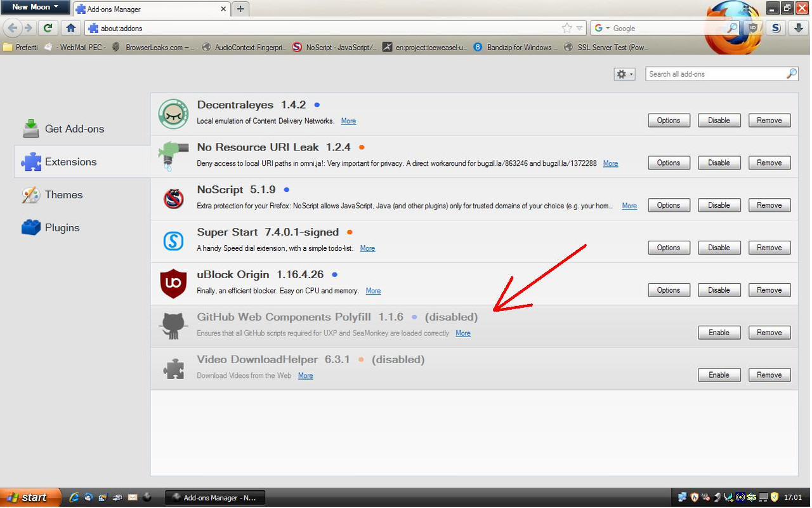Image resolution: width=812 pixels, height=508 pixels.
Task: Select the Extensions category
Action: point(82,162)
